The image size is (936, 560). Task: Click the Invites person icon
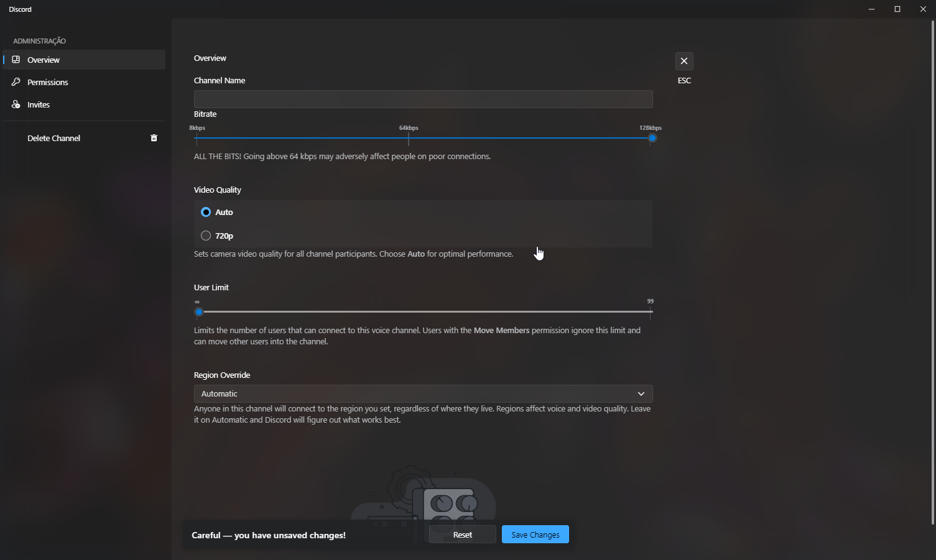[16, 104]
